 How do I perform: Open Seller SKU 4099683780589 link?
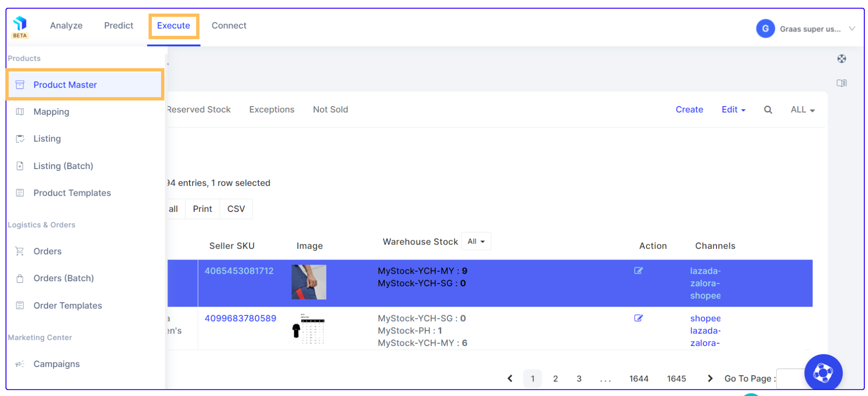[240, 318]
